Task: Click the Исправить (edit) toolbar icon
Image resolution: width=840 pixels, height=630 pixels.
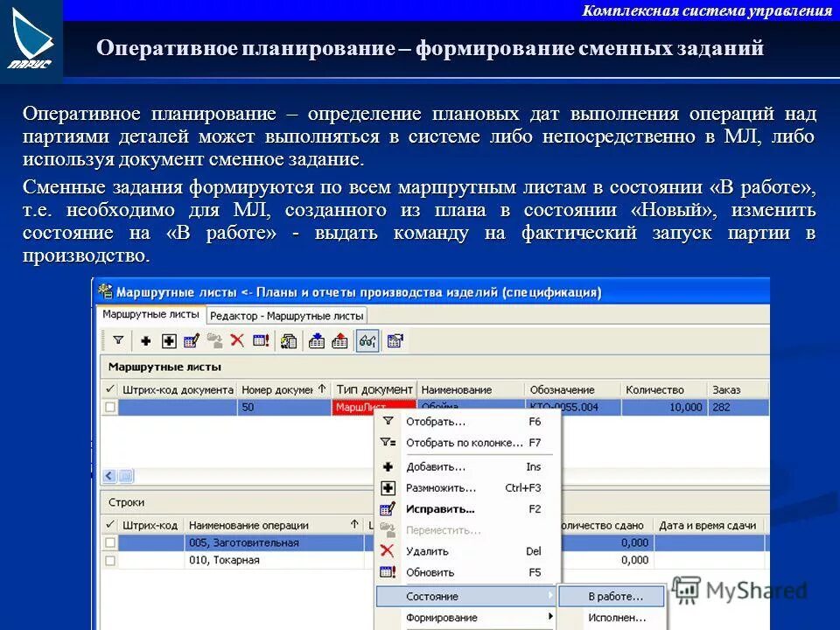Action: (x=192, y=341)
